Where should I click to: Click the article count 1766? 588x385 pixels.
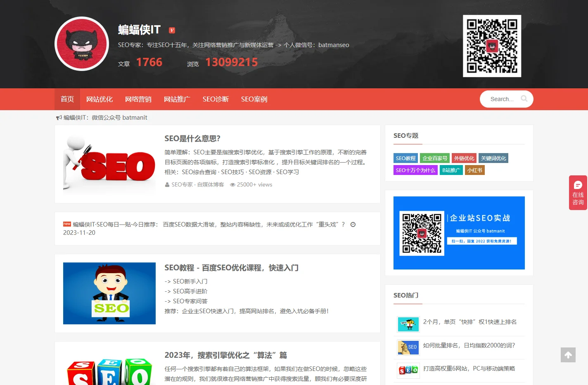point(149,62)
